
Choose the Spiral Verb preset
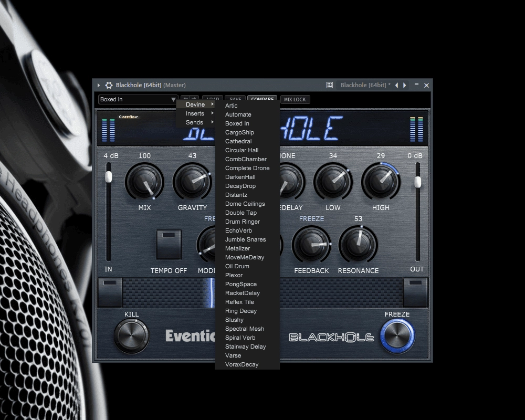pos(247,338)
